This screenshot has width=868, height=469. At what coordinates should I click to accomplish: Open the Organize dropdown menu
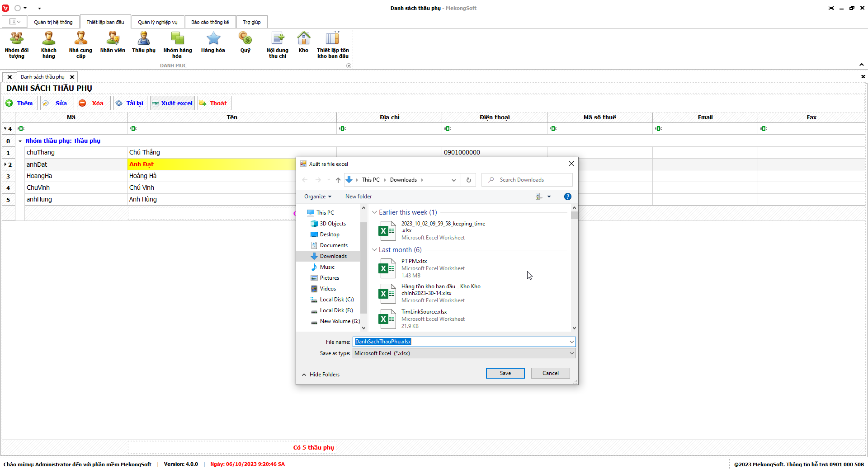[x=318, y=197]
